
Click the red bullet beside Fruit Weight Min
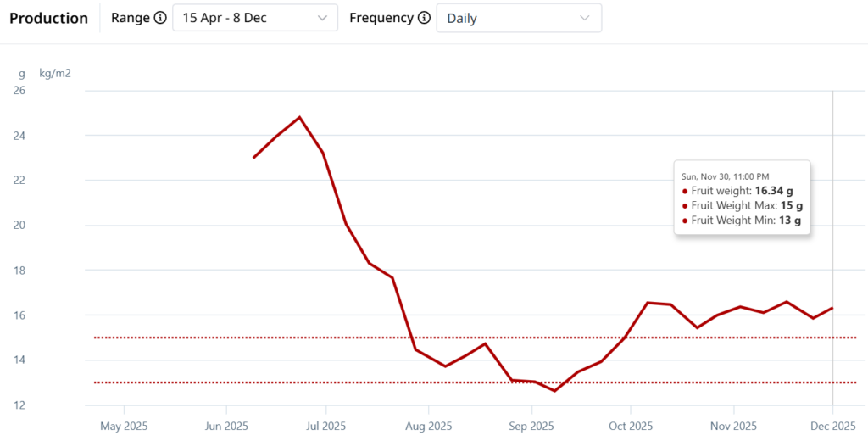coord(685,220)
